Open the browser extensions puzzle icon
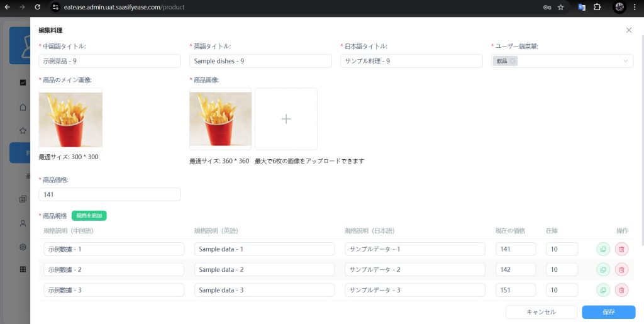644x324 pixels. tap(597, 7)
